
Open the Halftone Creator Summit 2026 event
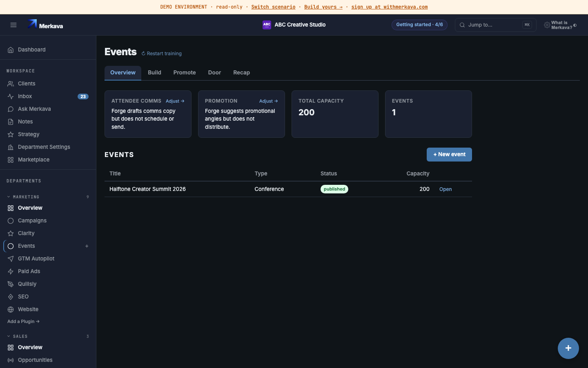tap(445, 189)
